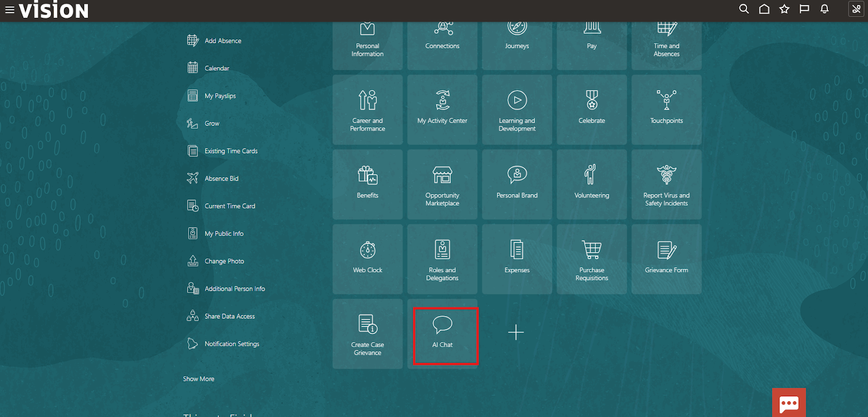Open the hamburger navigation menu
This screenshot has height=417, width=868.
[x=9, y=10]
